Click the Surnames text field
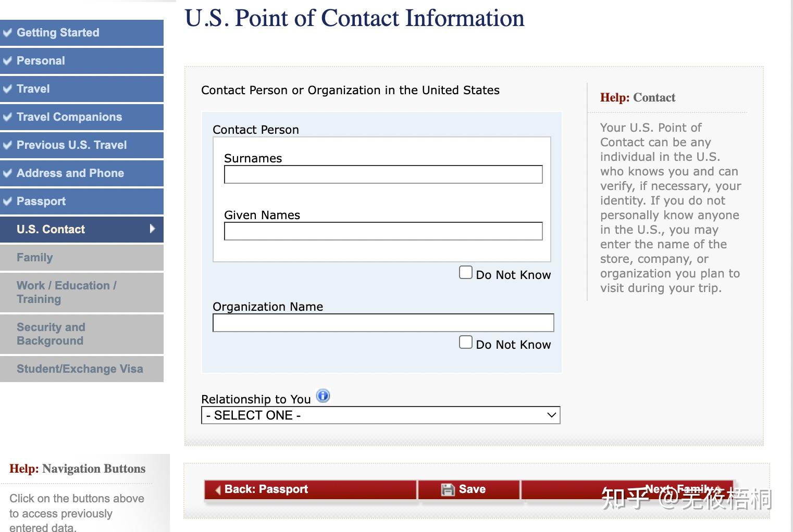Screen dimensions: 793x532 click(x=383, y=174)
